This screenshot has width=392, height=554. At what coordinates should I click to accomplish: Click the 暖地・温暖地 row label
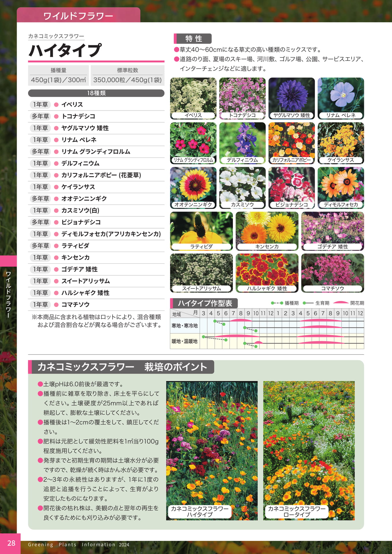click(x=185, y=341)
